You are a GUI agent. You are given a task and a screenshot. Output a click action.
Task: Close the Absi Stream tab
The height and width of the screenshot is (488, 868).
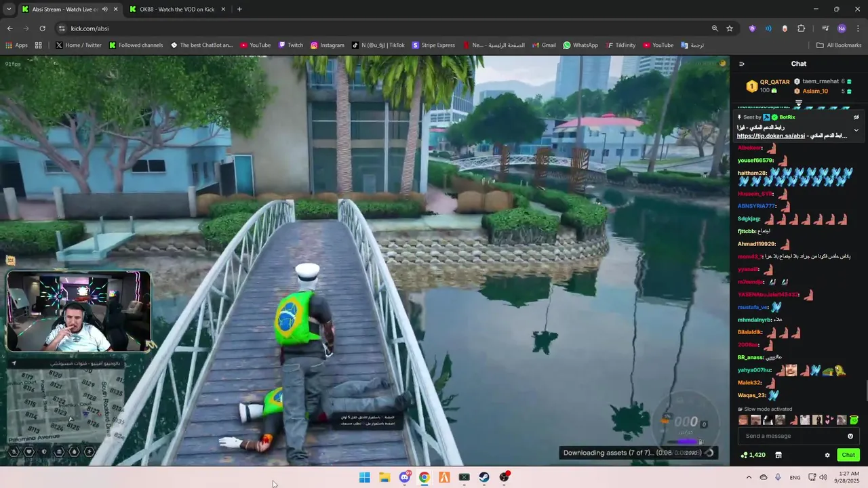[115, 9]
